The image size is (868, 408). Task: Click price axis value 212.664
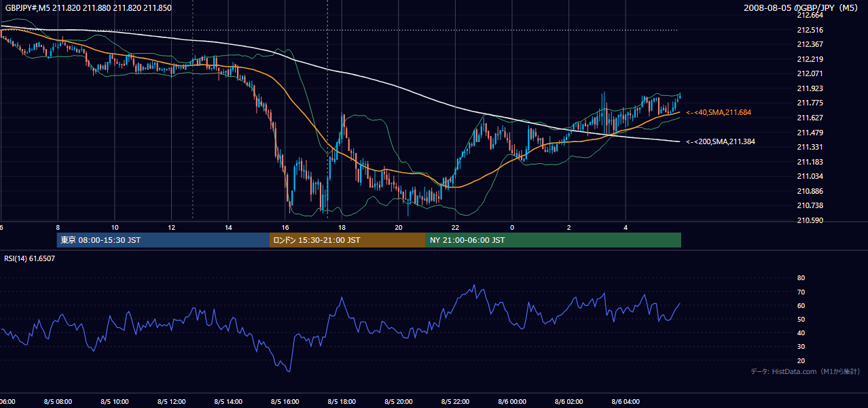(810, 15)
